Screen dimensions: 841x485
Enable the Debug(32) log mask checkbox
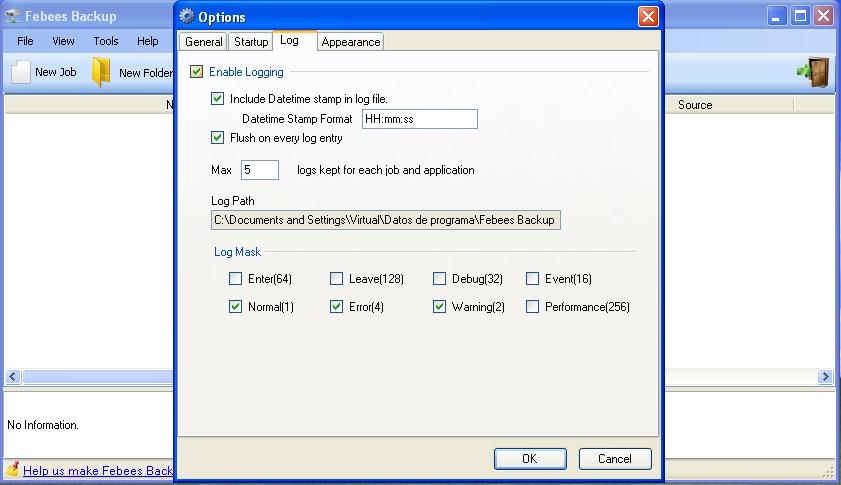pos(439,278)
